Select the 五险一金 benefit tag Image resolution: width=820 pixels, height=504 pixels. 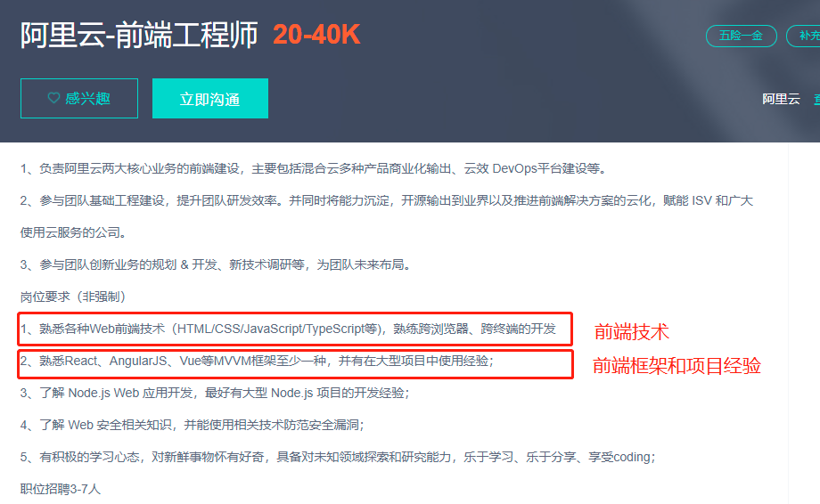741,36
